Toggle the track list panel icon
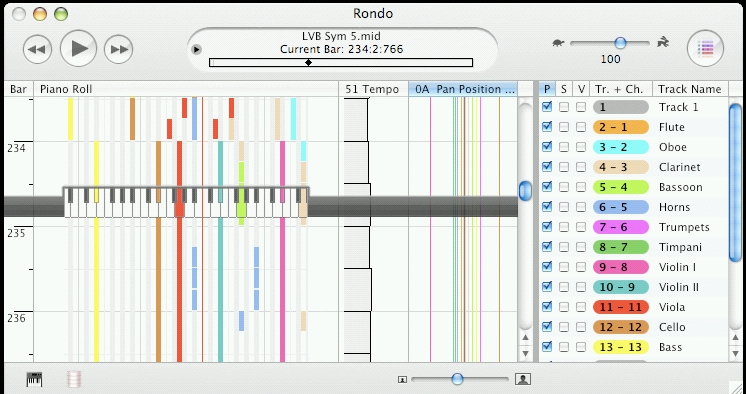 706,48
